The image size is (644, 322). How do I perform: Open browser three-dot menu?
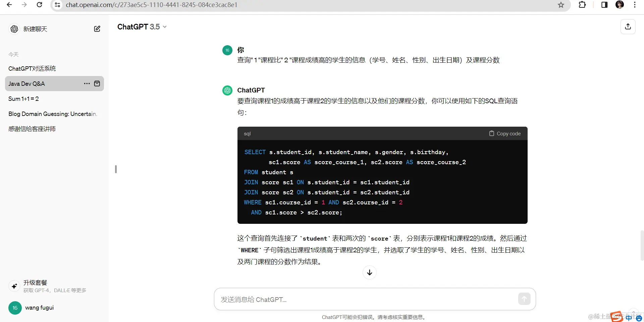(635, 5)
